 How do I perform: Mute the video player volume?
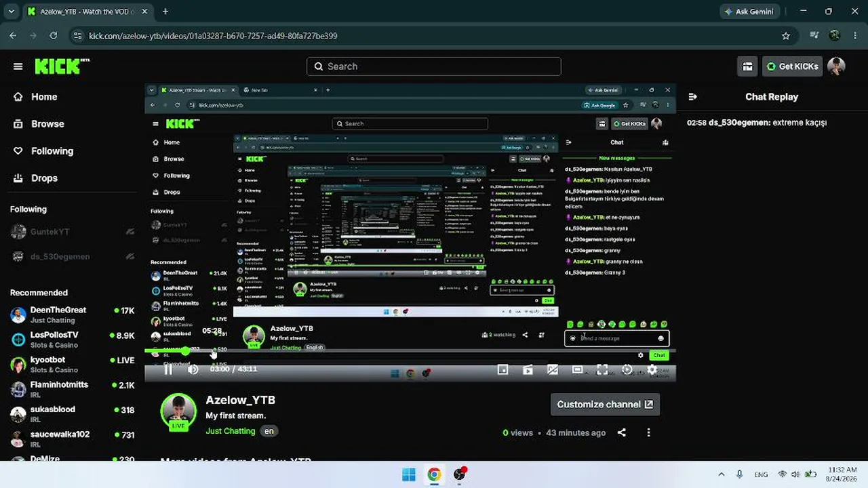(193, 369)
